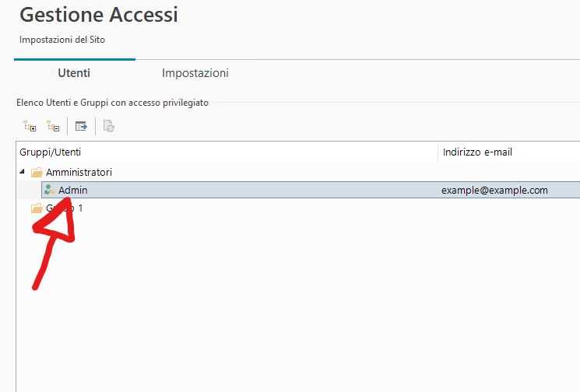Screen dimensions: 580x392
Task: Click the empty area below the user list
Action: [296, 311]
